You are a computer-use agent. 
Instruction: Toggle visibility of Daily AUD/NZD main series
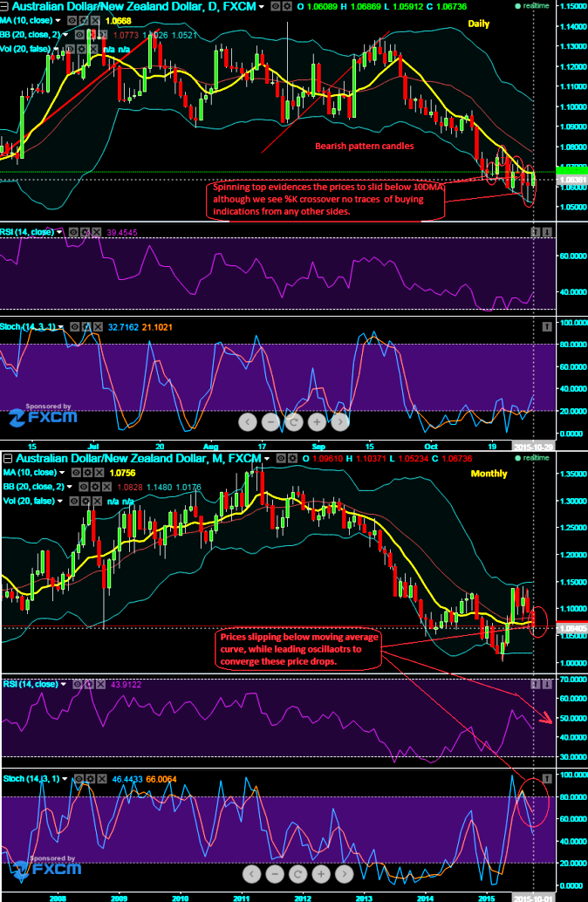pos(275,6)
